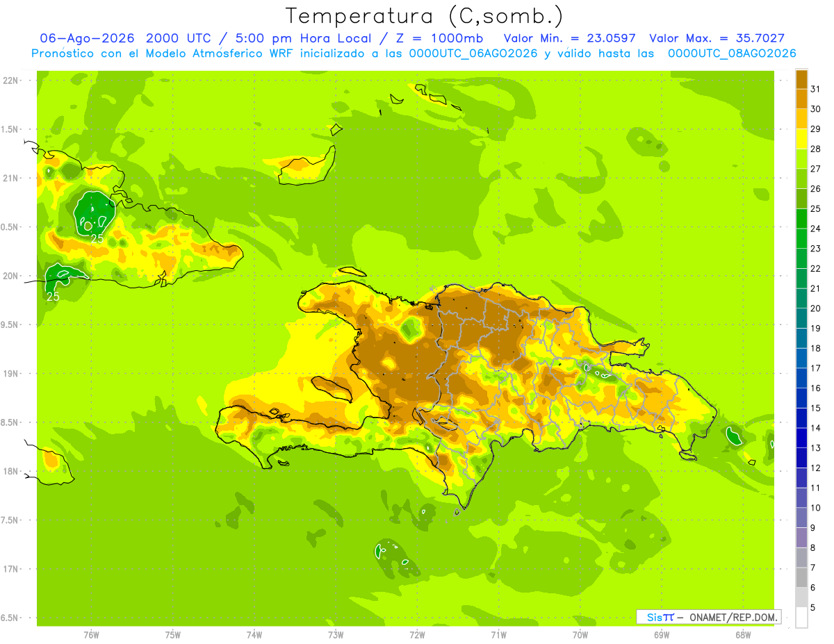The image size is (834, 644).
Task: Click the 75W longitude label
Action: click(x=172, y=634)
